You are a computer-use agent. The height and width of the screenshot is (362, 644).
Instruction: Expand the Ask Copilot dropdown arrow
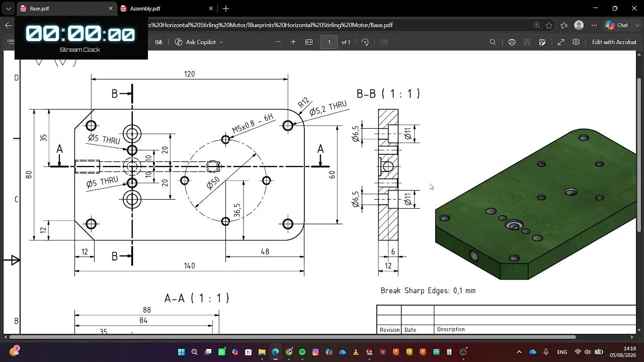pos(221,42)
